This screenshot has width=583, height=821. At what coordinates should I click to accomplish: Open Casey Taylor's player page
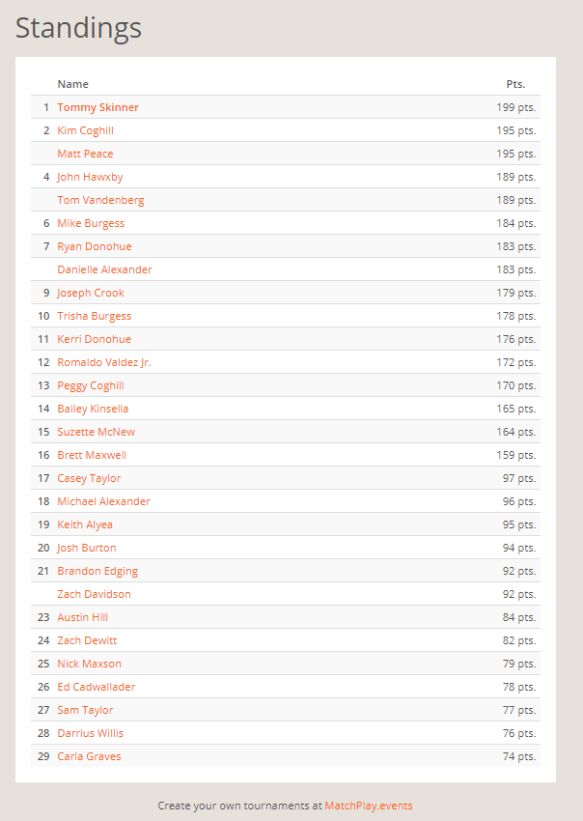(89, 478)
